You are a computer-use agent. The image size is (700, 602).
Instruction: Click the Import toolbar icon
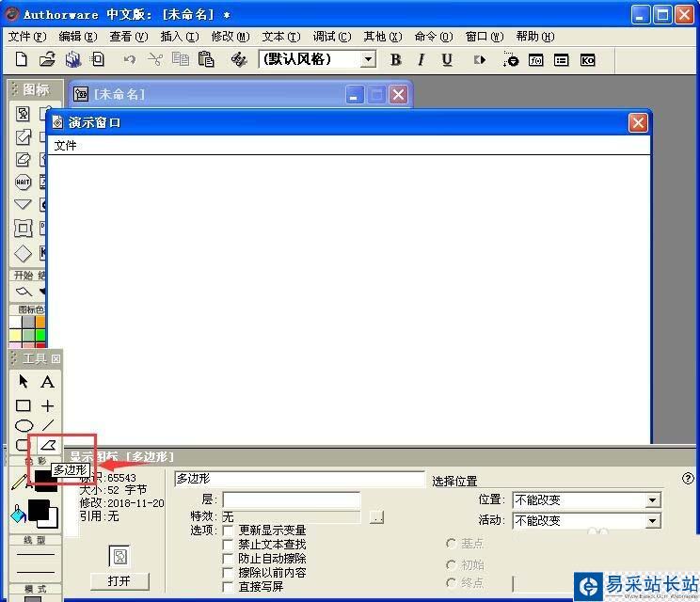point(98,59)
